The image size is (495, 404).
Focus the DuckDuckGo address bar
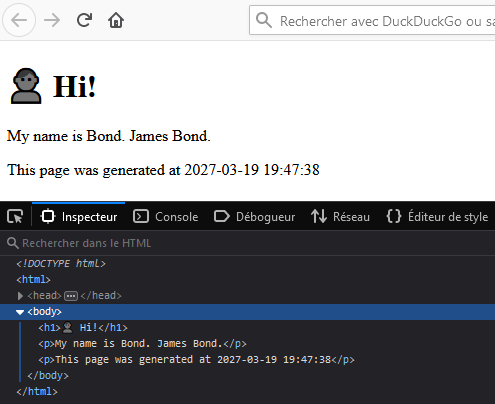tap(372, 20)
